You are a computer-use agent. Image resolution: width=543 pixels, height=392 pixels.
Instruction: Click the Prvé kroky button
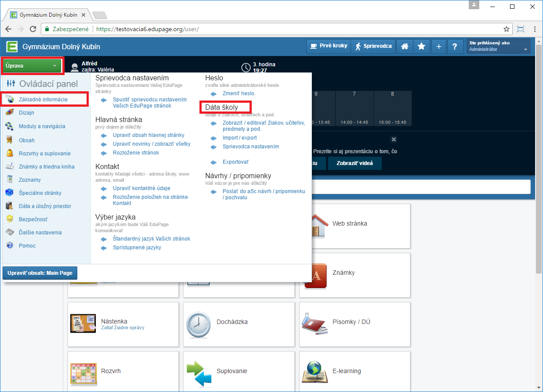329,46
